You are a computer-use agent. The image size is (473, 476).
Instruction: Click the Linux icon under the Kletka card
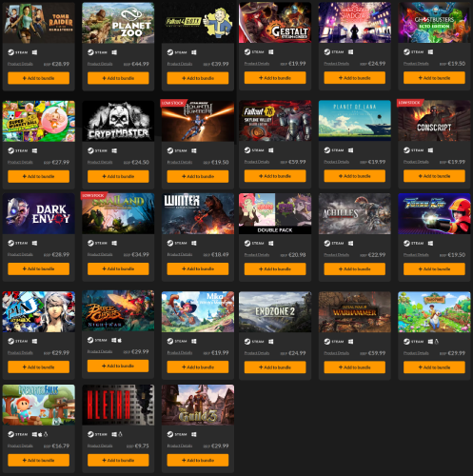(x=121, y=434)
